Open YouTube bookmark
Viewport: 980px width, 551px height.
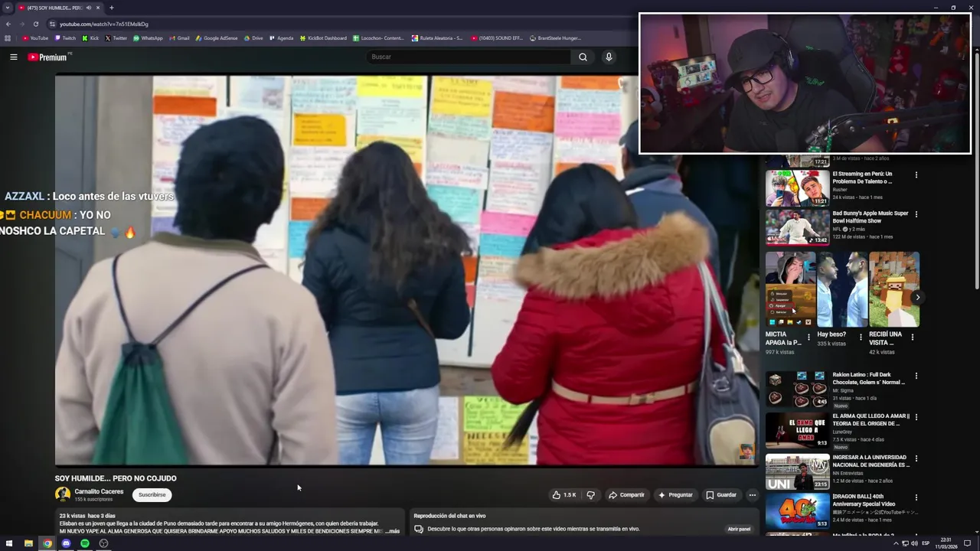pos(35,37)
